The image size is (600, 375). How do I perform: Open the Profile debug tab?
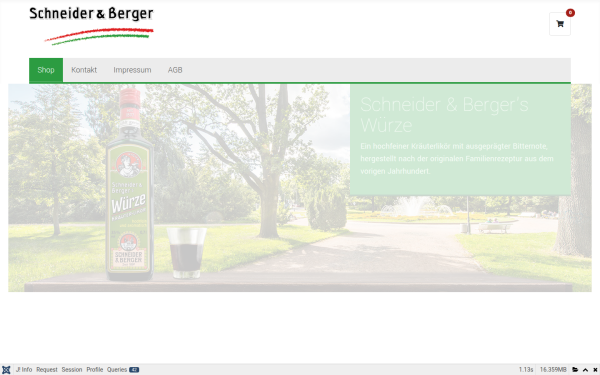(x=95, y=370)
